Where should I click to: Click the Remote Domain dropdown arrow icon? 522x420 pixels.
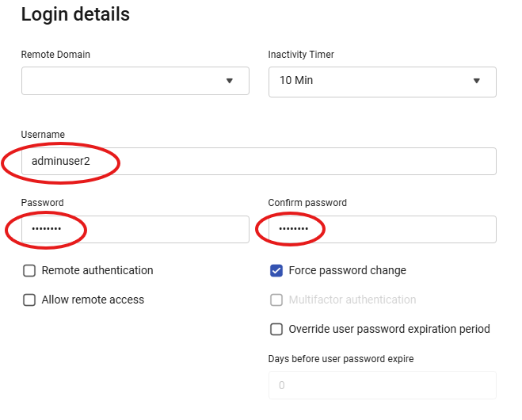(230, 81)
